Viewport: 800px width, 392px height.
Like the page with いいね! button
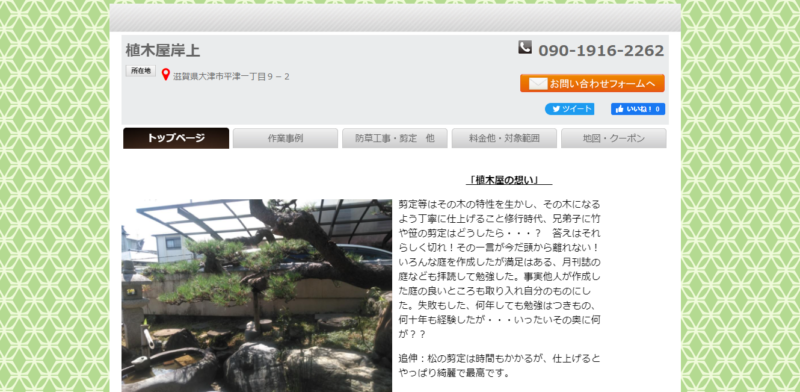point(638,109)
